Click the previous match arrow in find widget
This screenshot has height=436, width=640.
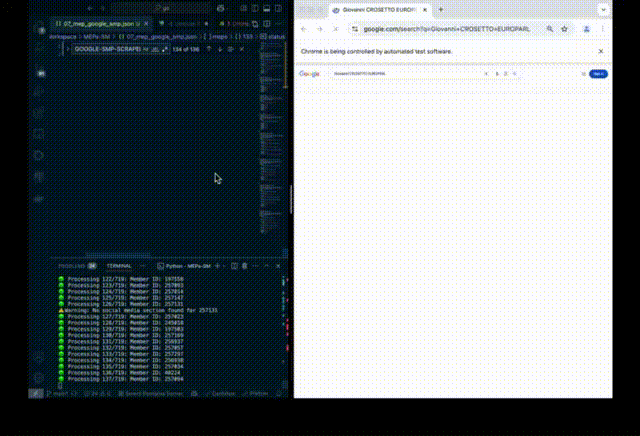coord(209,49)
